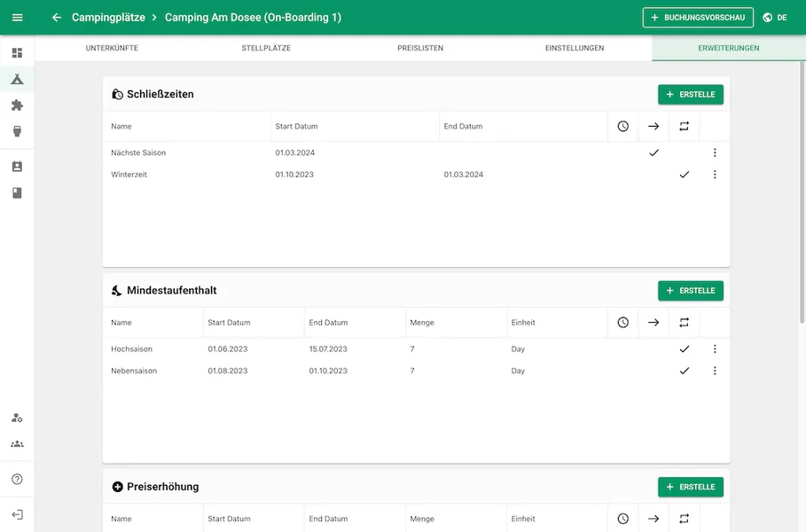
Task: Select the Nächste Saison row name
Action: coord(138,153)
